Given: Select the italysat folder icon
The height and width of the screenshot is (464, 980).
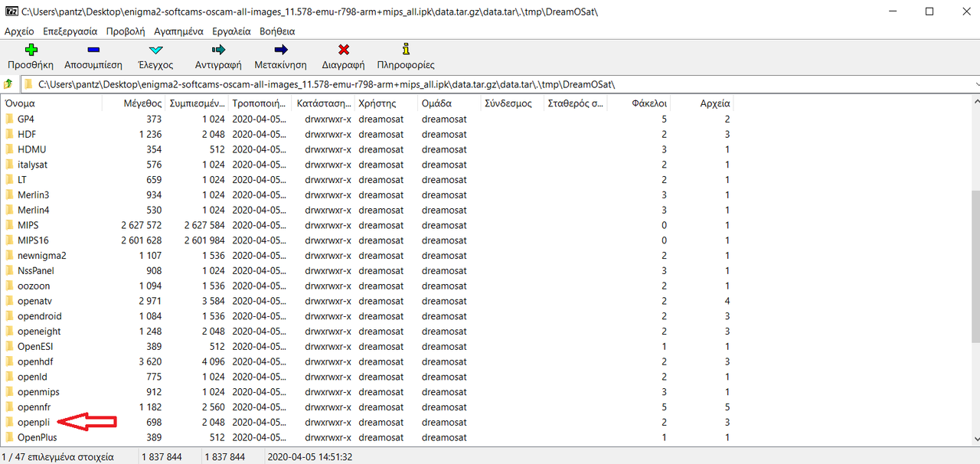Looking at the screenshot, I should tap(10, 165).
